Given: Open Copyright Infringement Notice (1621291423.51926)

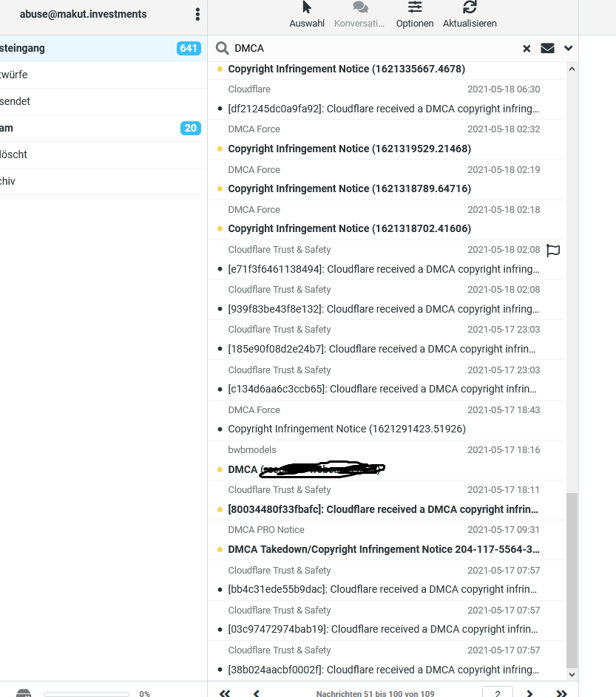Looking at the screenshot, I should point(387,420).
